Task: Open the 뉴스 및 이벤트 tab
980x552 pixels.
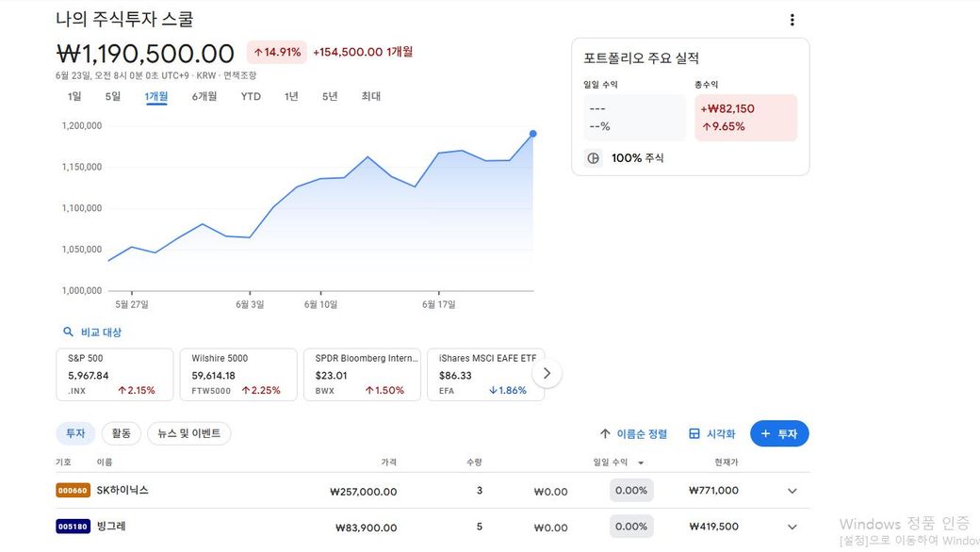Action: [189, 433]
